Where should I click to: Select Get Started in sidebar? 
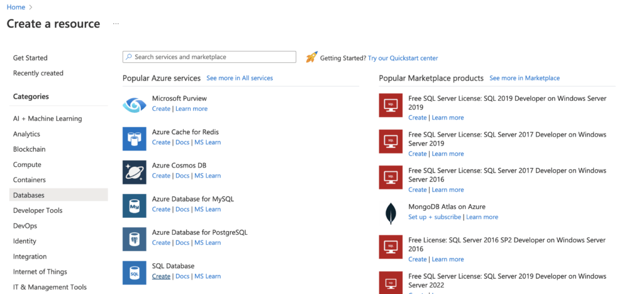[30, 58]
